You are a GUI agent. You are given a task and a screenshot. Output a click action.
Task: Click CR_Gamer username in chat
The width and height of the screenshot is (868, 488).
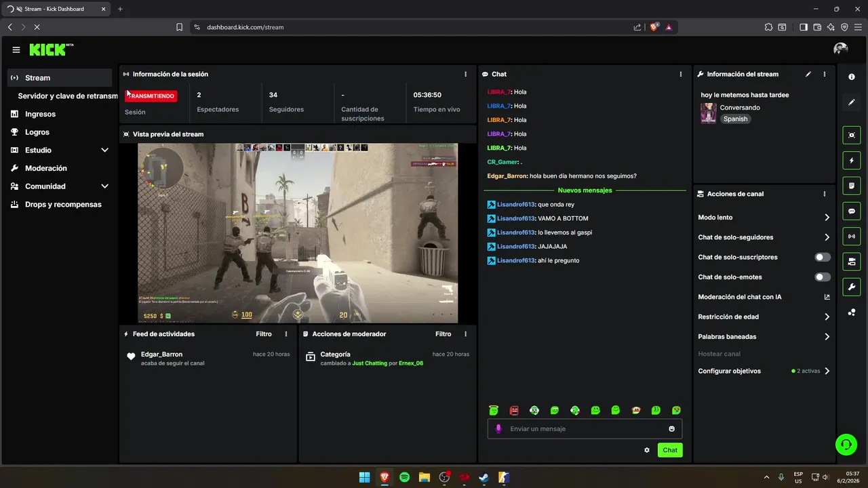[503, 162]
